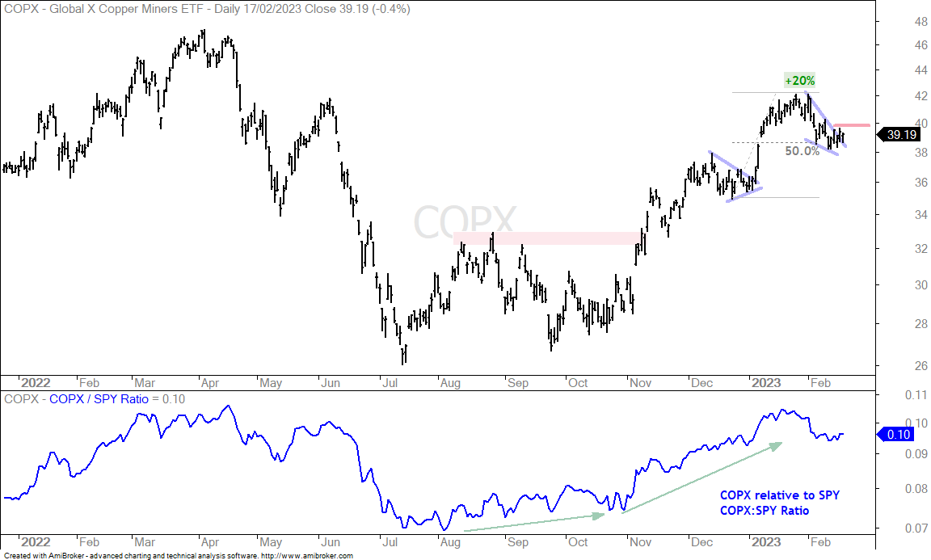Viewport: 931px width, 560px height.
Task: Click the COPX relative to SPY annotation text
Action: (780, 495)
